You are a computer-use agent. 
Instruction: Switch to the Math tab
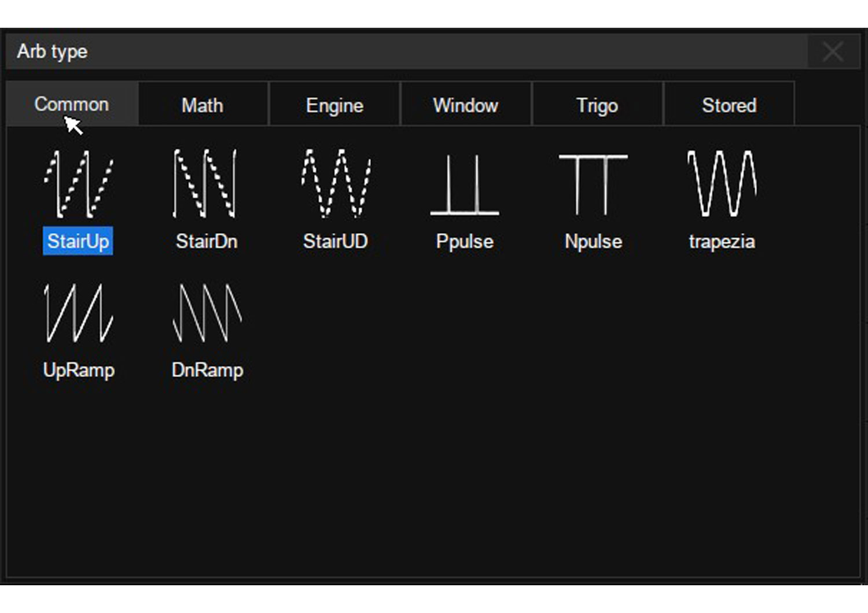coord(203,105)
